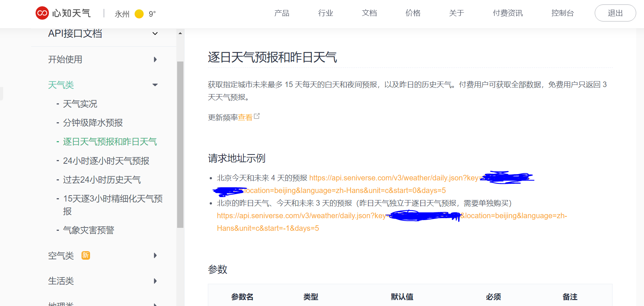
Task: Click the 开始使用 sidebar label
Action: [65, 59]
